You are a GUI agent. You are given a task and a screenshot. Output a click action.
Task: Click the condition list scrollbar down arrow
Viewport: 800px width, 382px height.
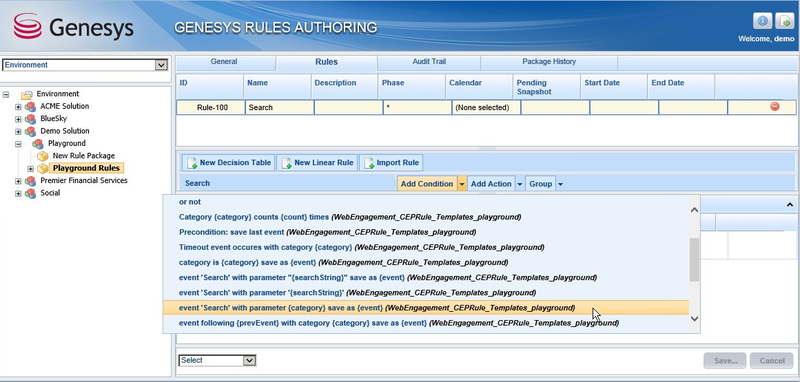pyautogui.click(x=694, y=318)
